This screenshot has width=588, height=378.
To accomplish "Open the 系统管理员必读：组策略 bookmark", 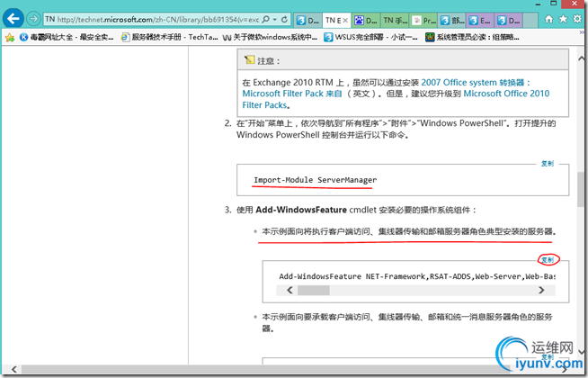I will pyautogui.click(x=472, y=37).
